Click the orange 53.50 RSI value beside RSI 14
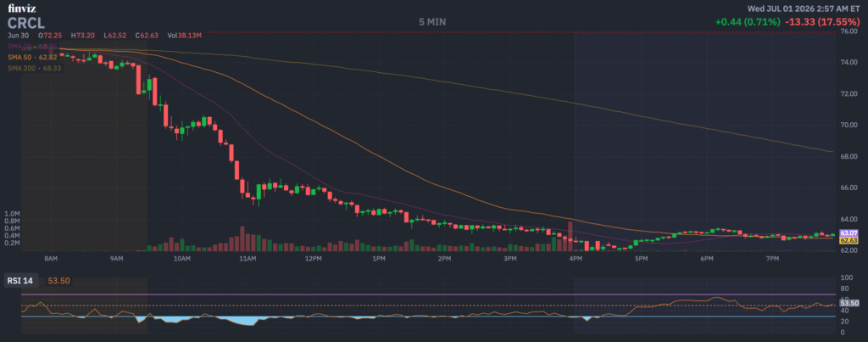The height and width of the screenshot is (342, 868). 58,281
